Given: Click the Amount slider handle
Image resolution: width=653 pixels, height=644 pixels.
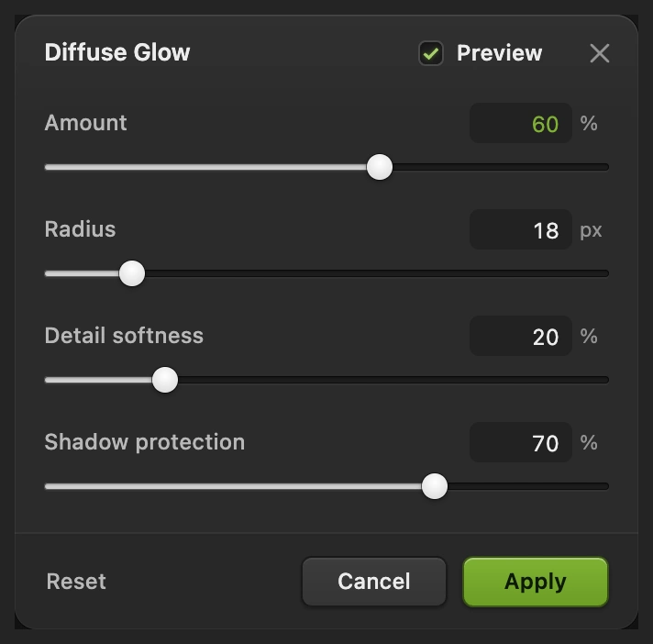Looking at the screenshot, I should point(380,167).
